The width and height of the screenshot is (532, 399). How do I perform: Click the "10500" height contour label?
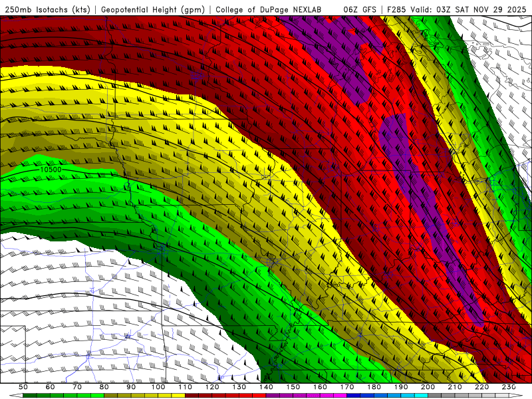click(x=51, y=170)
